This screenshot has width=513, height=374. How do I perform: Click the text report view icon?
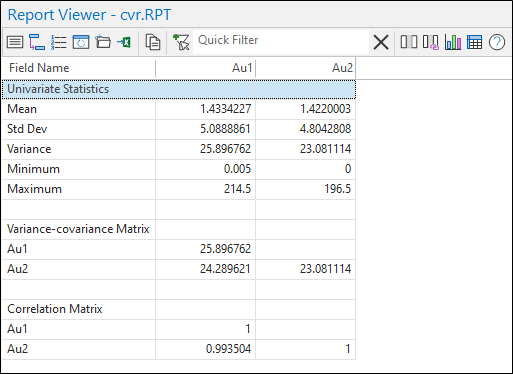point(15,42)
